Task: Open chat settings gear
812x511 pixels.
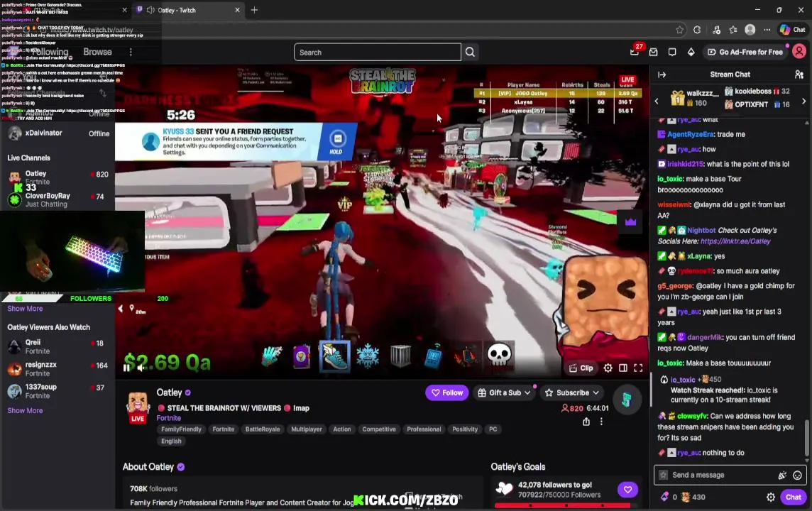Action: tap(771, 497)
